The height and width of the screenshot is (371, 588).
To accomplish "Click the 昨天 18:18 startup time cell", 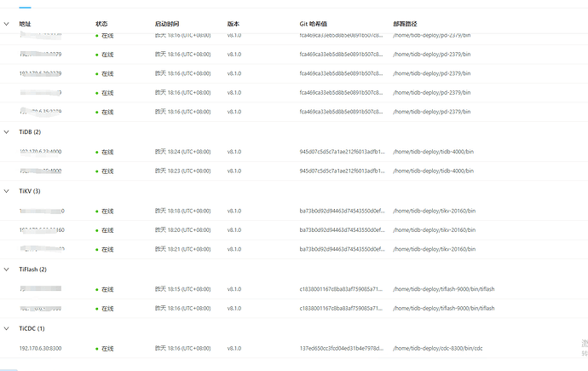I will tap(182, 211).
